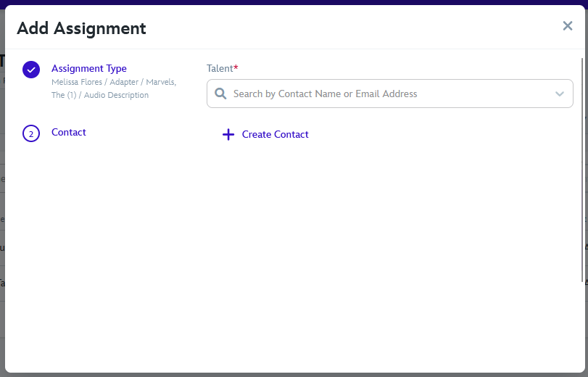Click the dimmed backdrop below the dialog
Image resolution: width=588 pixels, height=377 pixels.
coord(290,375)
